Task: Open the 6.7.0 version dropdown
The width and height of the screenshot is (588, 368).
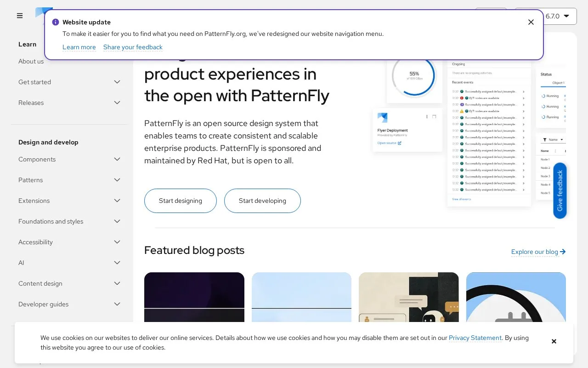Action: (545, 16)
